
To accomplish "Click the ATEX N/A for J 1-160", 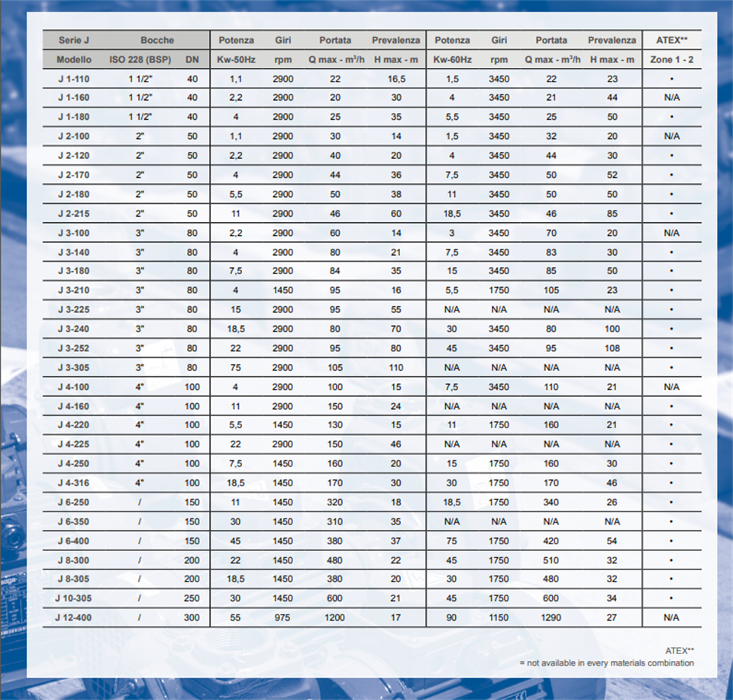I will (x=672, y=98).
